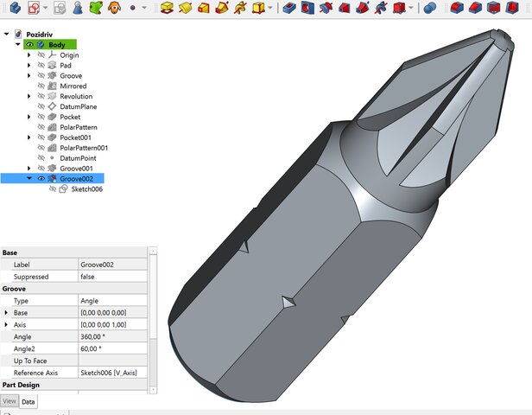Screen dimensions: 532x415
Task: Open the Create Sketch dropdown arrow
Action: 46,8
